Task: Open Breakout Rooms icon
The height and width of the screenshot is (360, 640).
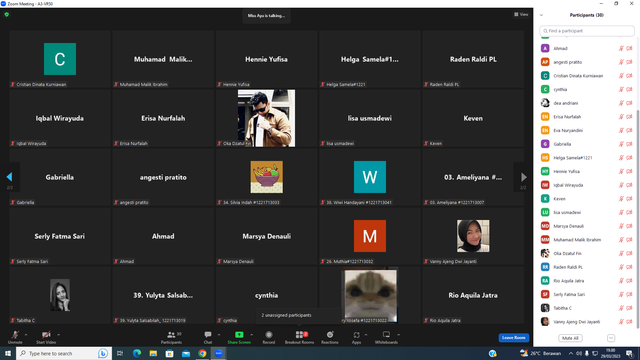Action: [x=300, y=334]
